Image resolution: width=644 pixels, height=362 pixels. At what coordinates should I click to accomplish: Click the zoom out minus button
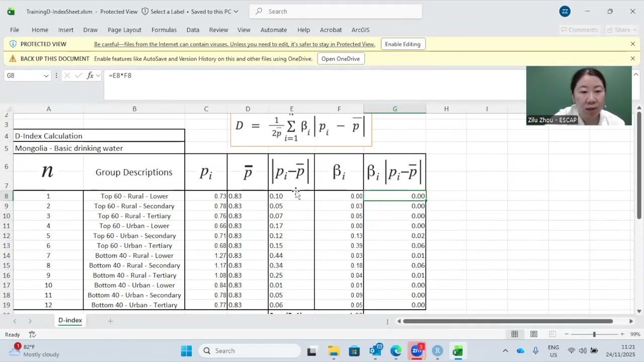567,334
